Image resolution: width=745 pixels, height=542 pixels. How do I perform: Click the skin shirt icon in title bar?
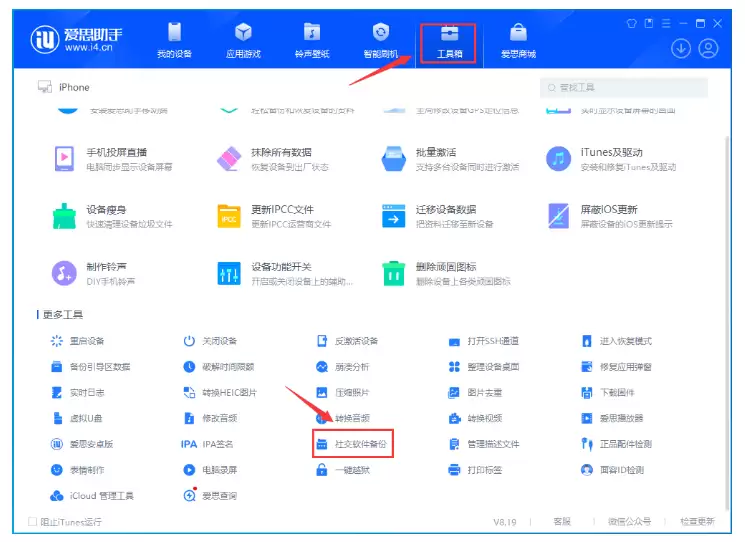(x=631, y=23)
